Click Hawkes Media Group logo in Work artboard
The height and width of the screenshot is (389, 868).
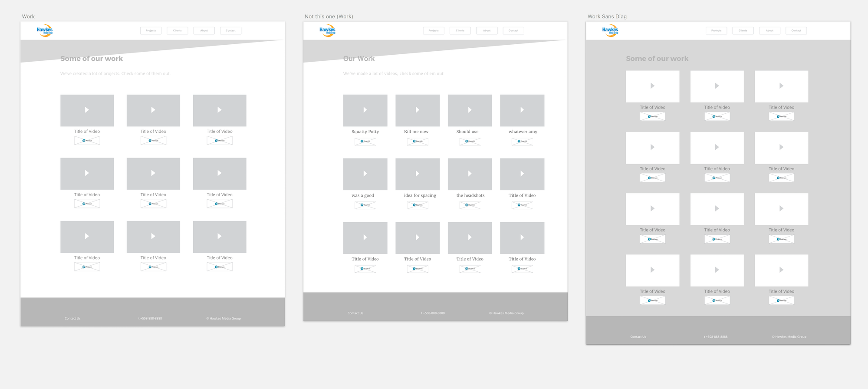45,31
